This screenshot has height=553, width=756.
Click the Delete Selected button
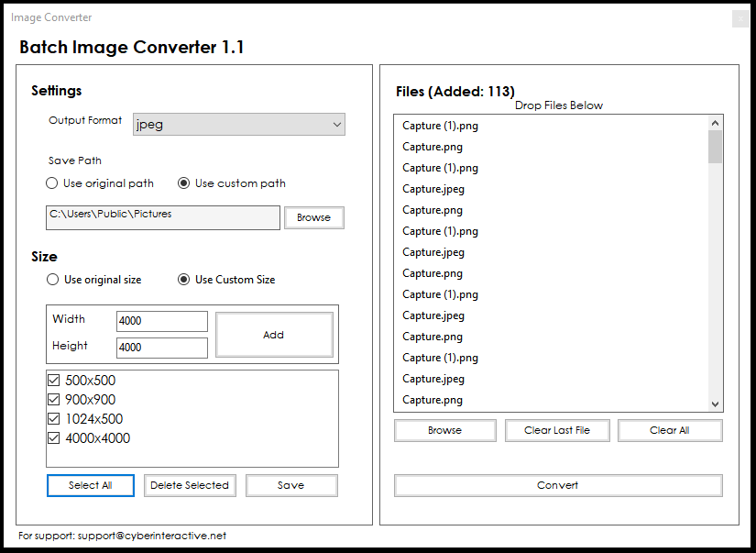point(190,485)
